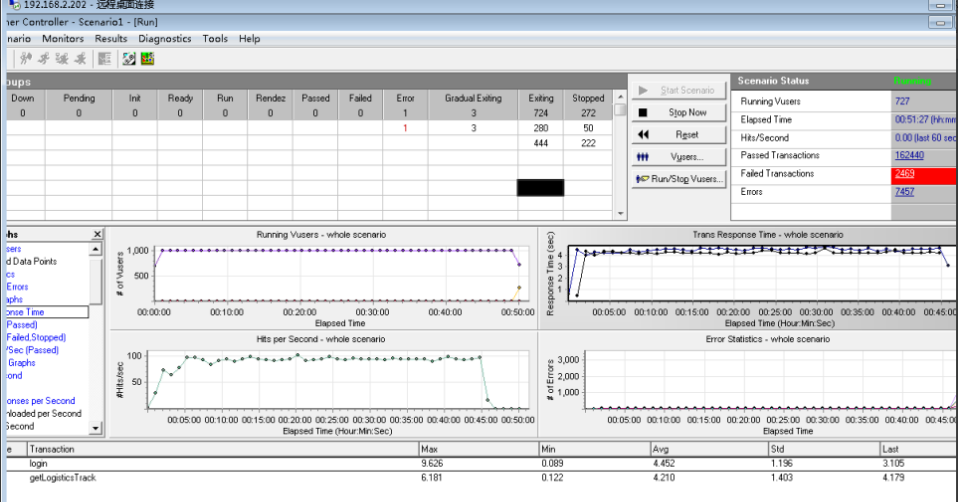
Task: Click the Run Vusers running-figure toolbar icon
Action: [43, 59]
